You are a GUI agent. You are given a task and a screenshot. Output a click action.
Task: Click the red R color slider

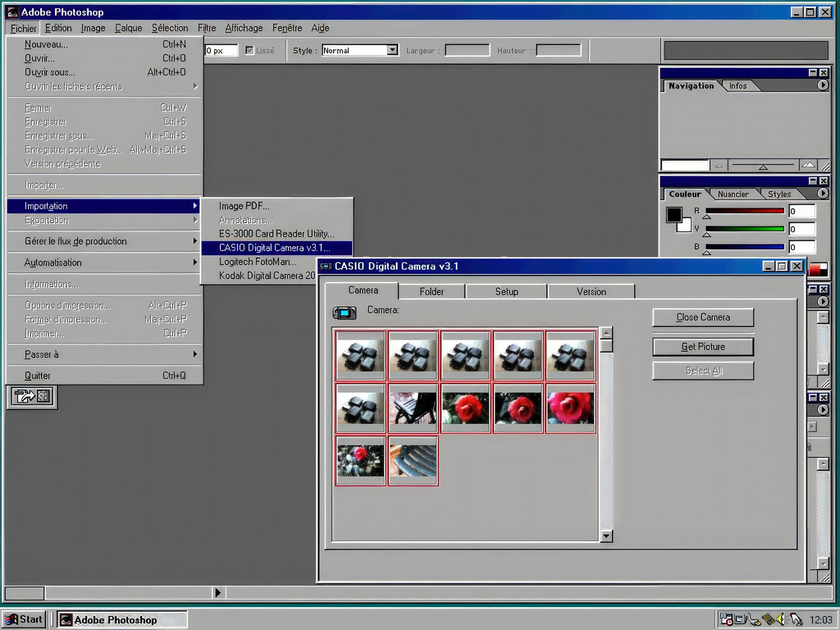745,211
